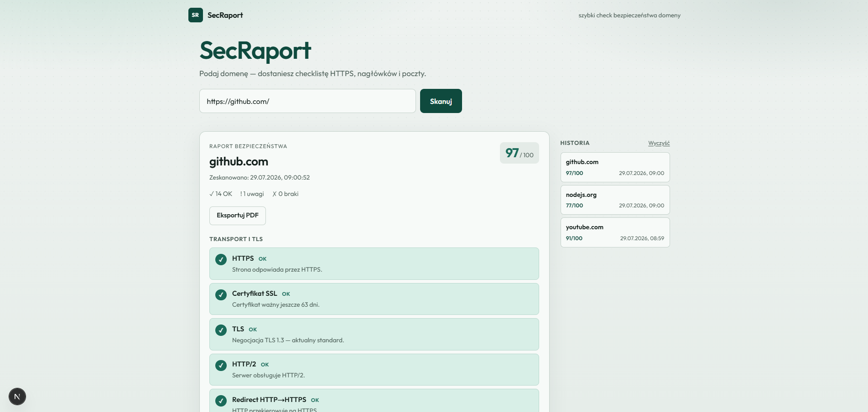
Task: Clear history via Wyczyść link
Action: (659, 143)
